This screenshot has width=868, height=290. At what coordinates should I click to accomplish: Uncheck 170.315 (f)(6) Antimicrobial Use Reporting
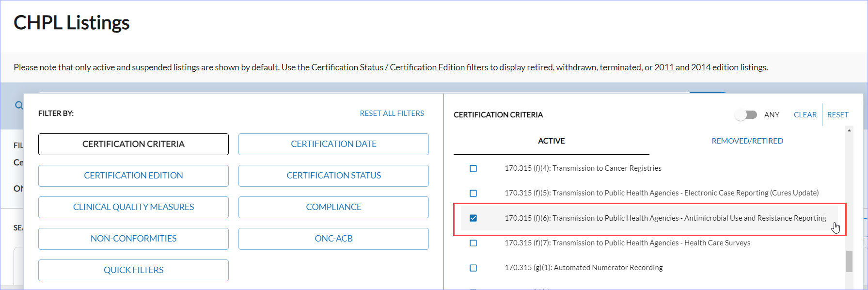pos(473,218)
